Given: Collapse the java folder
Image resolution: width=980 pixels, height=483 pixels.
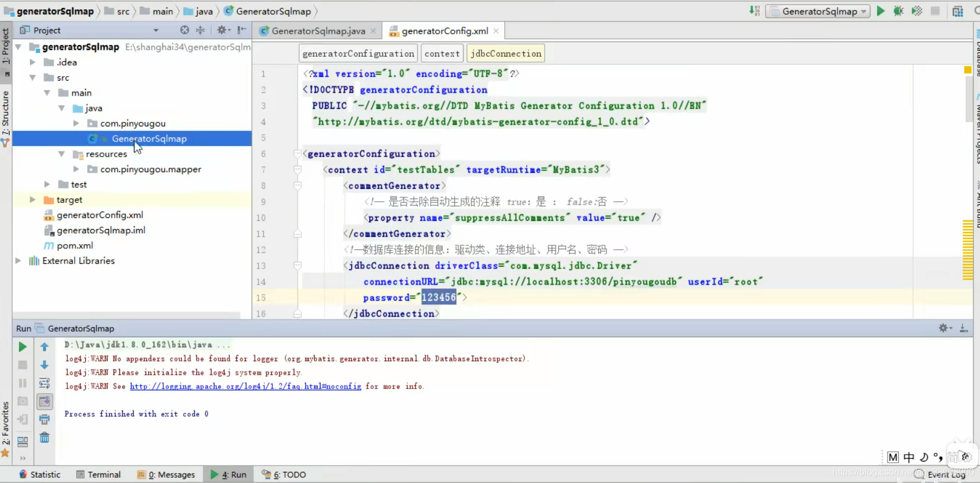Looking at the screenshot, I should (62, 108).
